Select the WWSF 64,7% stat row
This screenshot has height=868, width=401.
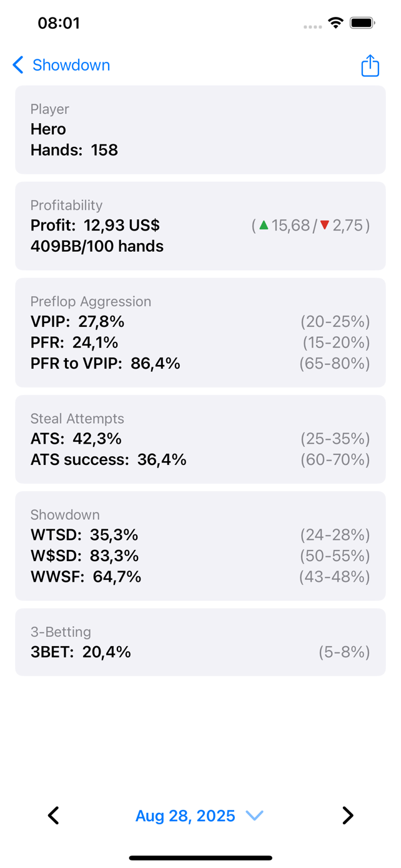pyautogui.click(x=86, y=577)
